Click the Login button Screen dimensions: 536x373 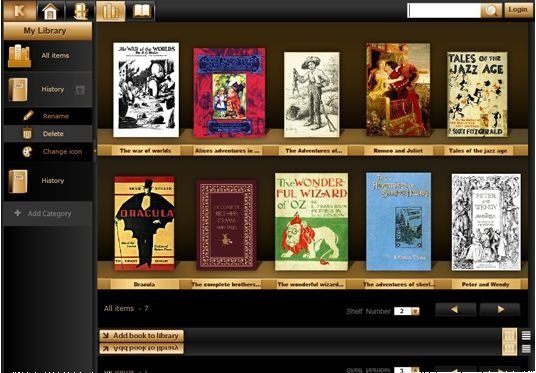point(518,10)
